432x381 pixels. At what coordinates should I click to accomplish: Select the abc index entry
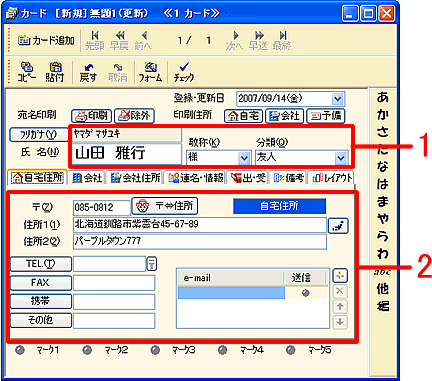(x=383, y=272)
